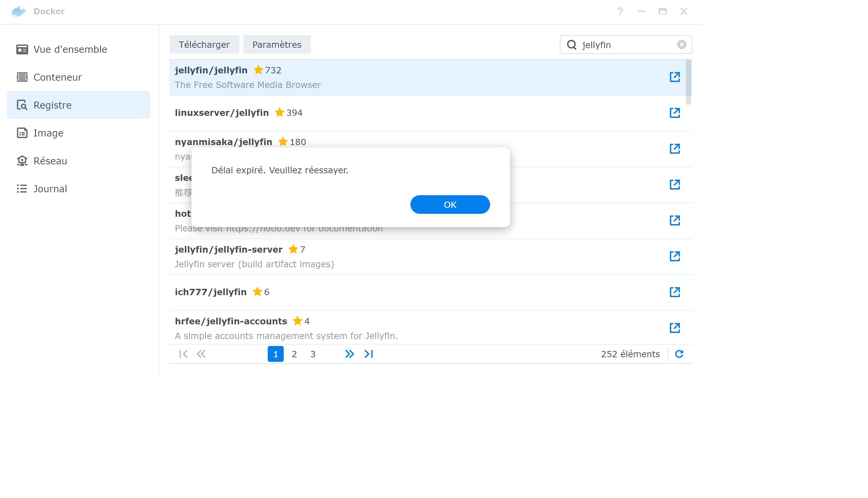This screenshot has width=868, height=498.
Task: Open the Réseau panel
Action: pyautogui.click(x=50, y=161)
